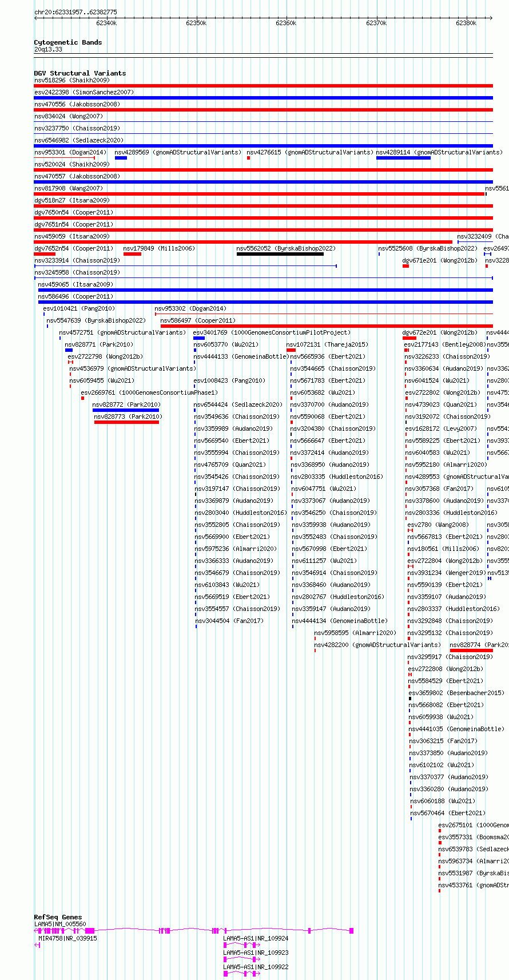Click the red bar under nsv179849 (Mills2006)
The image size is (509, 980).
[132, 254]
